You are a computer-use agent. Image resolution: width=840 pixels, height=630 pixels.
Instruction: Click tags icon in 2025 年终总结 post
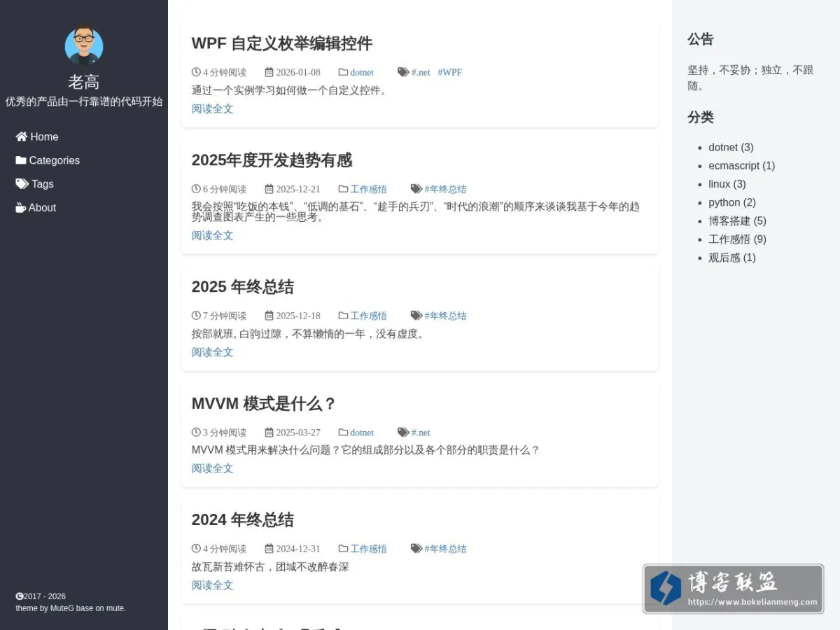point(416,316)
